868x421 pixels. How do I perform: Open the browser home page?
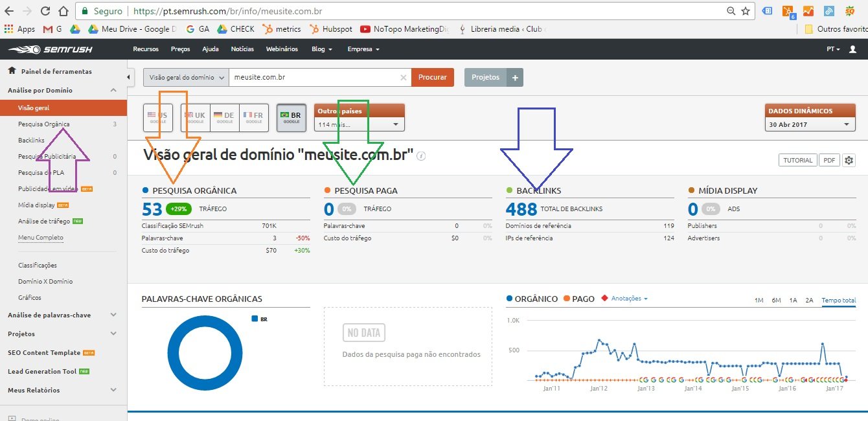63,11
